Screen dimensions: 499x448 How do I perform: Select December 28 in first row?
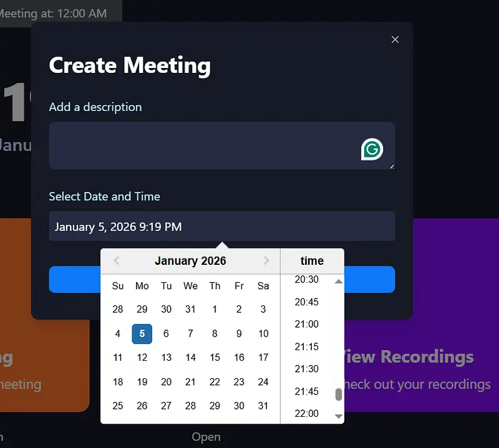[118, 309]
